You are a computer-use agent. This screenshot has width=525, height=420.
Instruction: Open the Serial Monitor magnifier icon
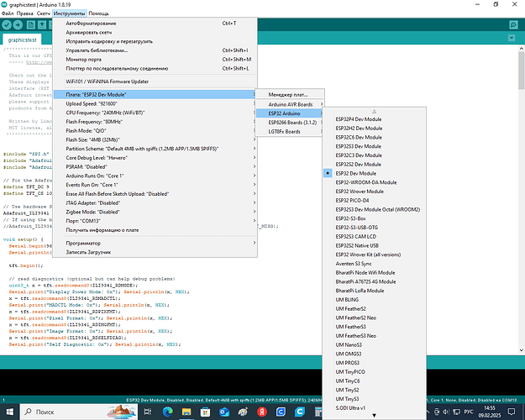point(513,25)
